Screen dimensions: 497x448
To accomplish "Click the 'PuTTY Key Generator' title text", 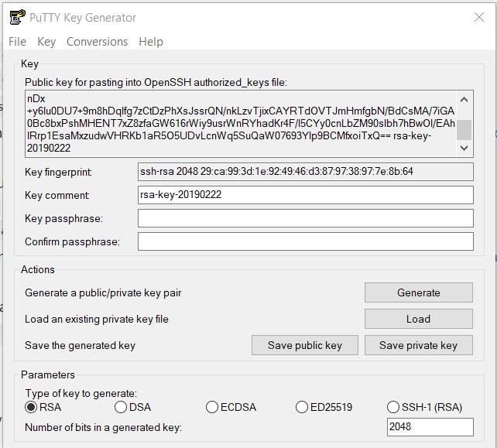I will [83, 18].
